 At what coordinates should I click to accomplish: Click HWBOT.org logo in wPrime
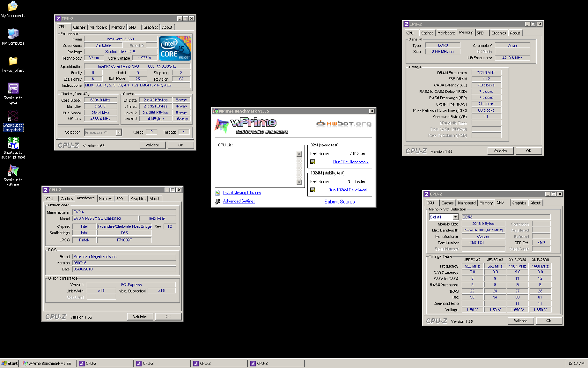(x=344, y=124)
